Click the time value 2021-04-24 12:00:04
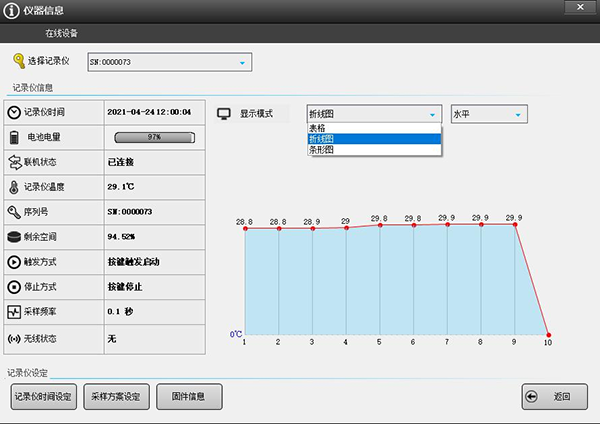The height and width of the screenshot is (424, 600). (149, 112)
